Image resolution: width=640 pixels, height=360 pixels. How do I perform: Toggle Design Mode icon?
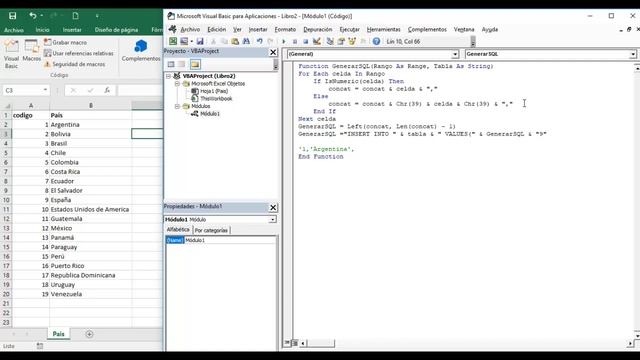316,41
